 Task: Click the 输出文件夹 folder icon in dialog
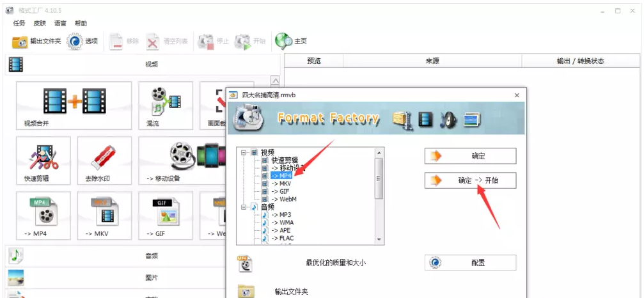(x=246, y=291)
